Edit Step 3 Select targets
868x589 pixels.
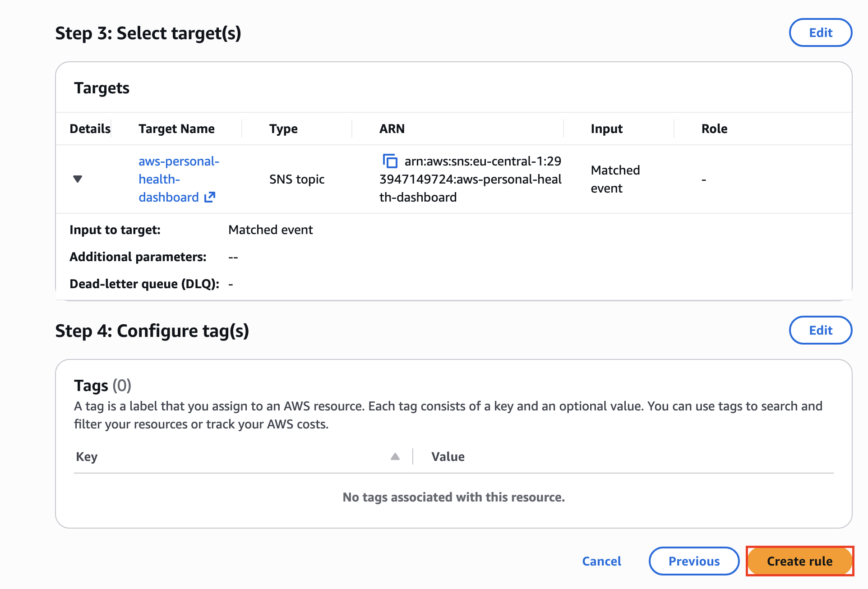[x=820, y=32]
